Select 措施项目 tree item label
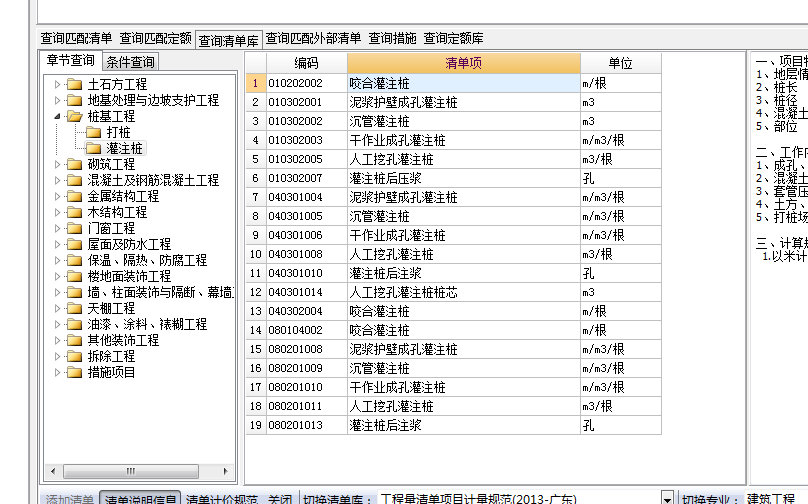This screenshot has height=504, width=808. pos(111,372)
